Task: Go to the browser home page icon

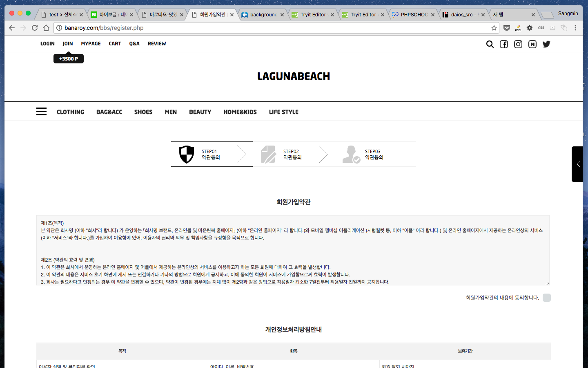Action: [x=46, y=28]
